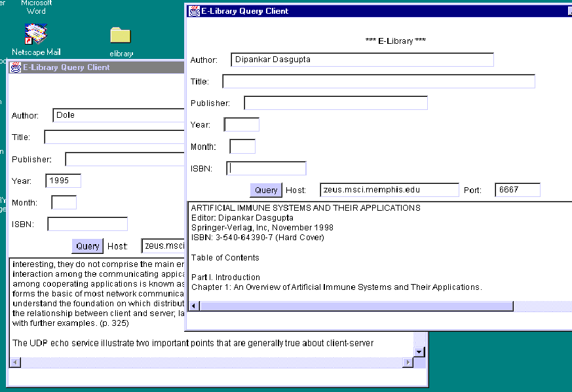Click left scroll arrow in background window results
Screen dimensions: 572x392
(x=15, y=363)
